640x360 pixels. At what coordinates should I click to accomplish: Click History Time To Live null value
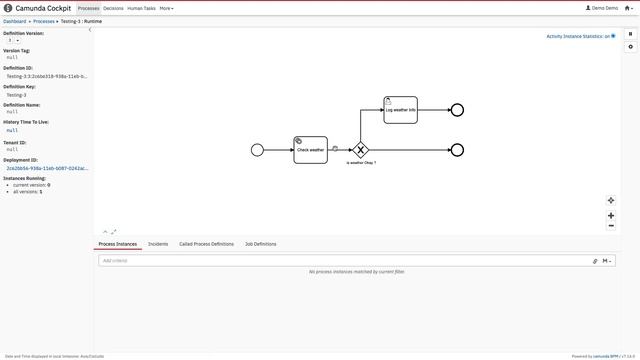click(12, 130)
